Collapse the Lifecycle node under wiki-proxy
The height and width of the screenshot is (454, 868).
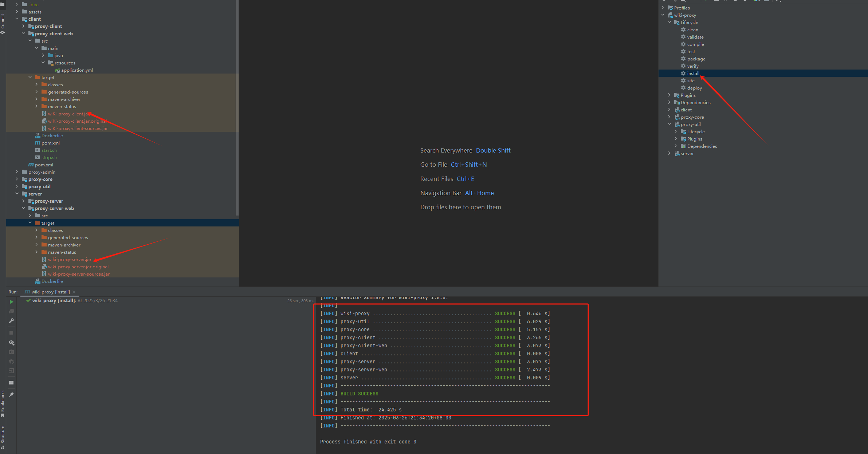coord(669,22)
